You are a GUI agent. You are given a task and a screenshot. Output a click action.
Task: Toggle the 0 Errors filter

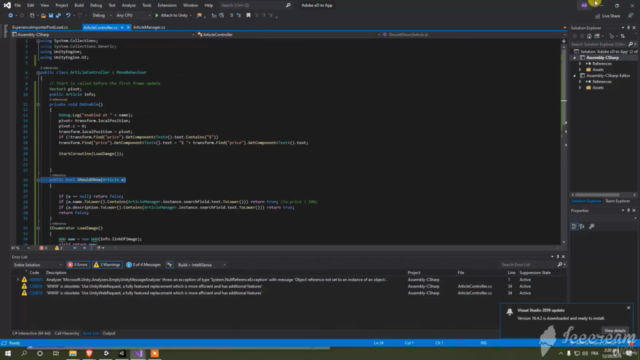(x=78, y=265)
